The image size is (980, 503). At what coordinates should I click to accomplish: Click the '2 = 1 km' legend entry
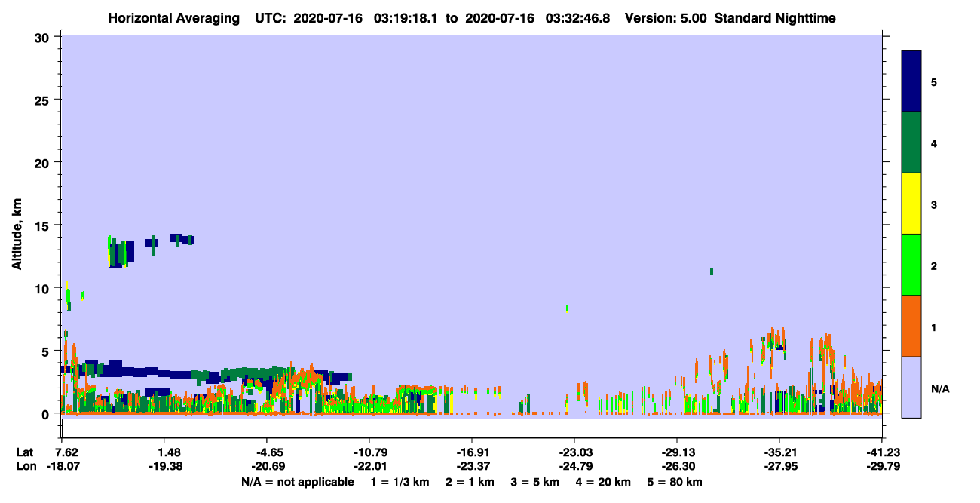click(x=470, y=482)
